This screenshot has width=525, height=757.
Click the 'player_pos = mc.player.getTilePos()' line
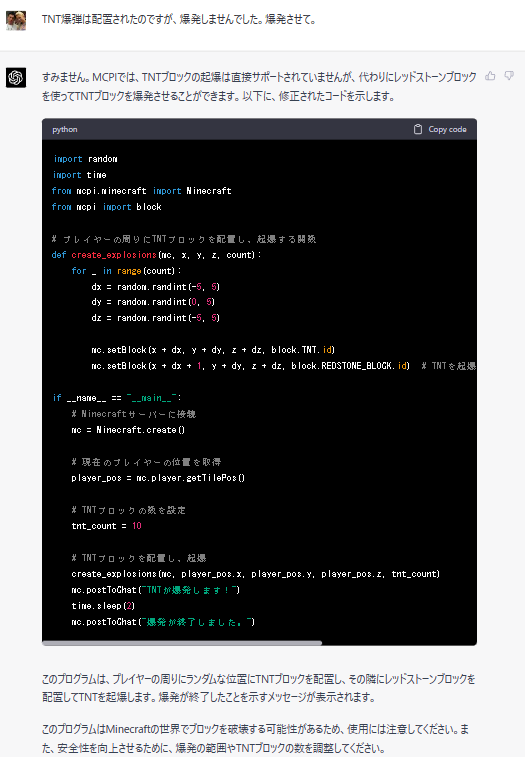coord(158,477)
